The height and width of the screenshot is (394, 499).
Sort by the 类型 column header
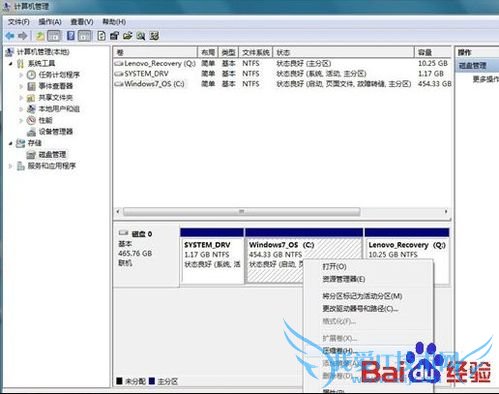[229, 52]
